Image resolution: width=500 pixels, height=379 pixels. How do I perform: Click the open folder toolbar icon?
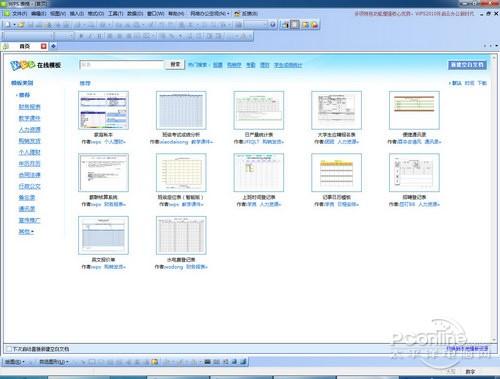22,25
